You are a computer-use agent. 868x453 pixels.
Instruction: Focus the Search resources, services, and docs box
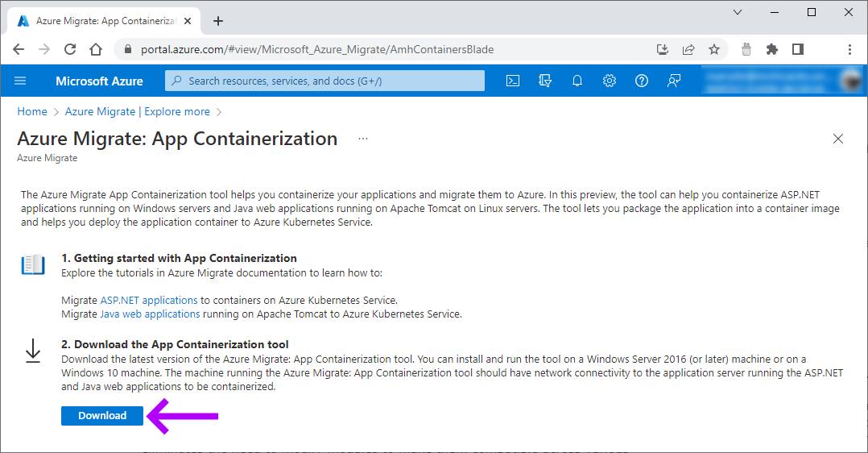(324, 81)
